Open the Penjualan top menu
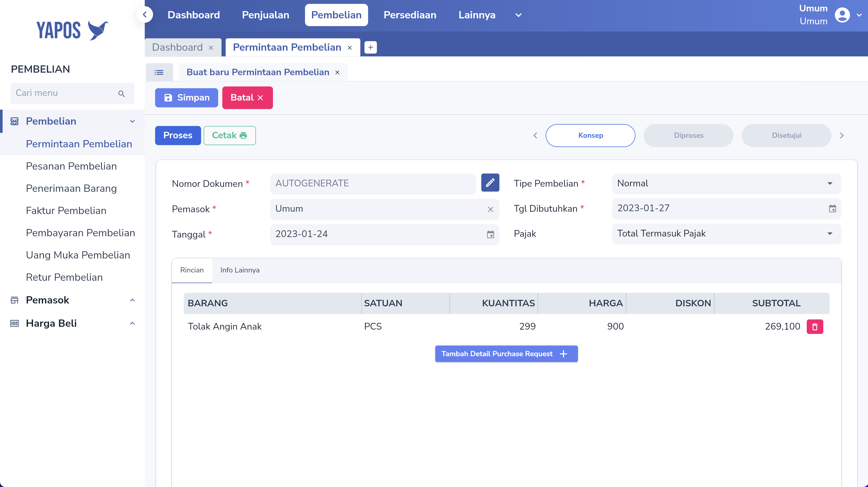This screenshot has height=487, width=868. (265, 15)
